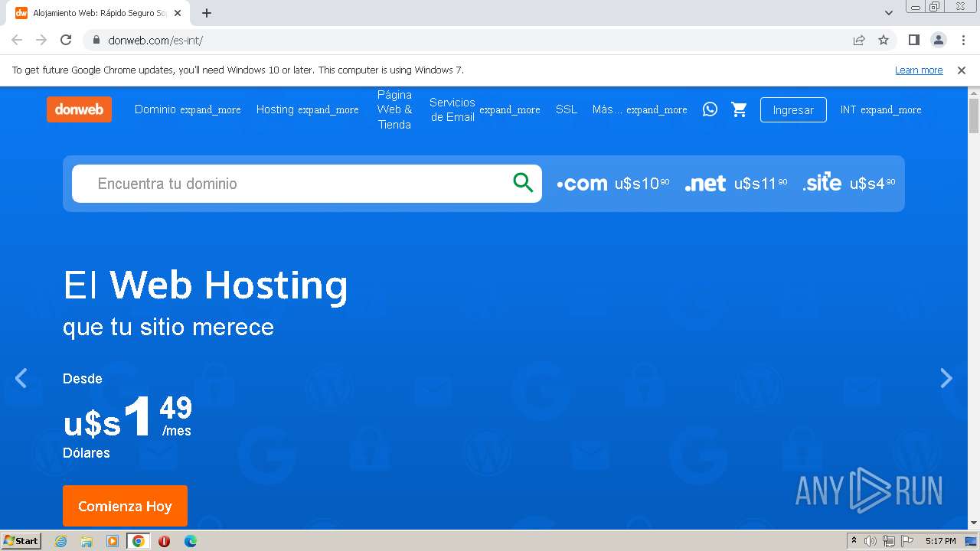Focus the Encuentra tu dominio field
Image resolution: width=980 pixels, height=551 pixels.
click(307, 184)
